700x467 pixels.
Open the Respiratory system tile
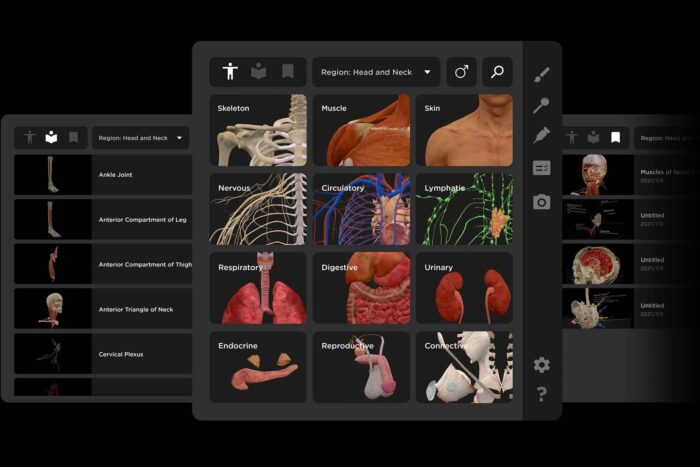[257, 288]
